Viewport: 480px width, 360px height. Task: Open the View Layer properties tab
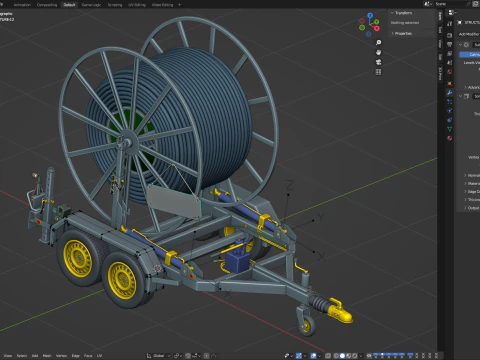tap(450, 54)
